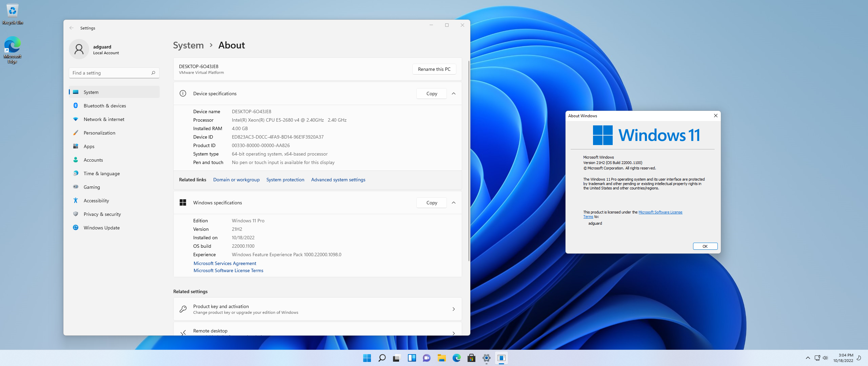This screenshot has width=868, height=366.
Task: Open Widgets from taskbar
Action: [x=412, y=358]
